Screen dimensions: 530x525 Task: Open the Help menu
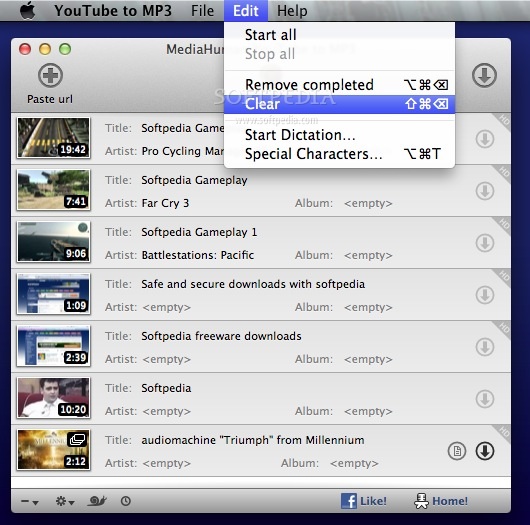(292, 11)
